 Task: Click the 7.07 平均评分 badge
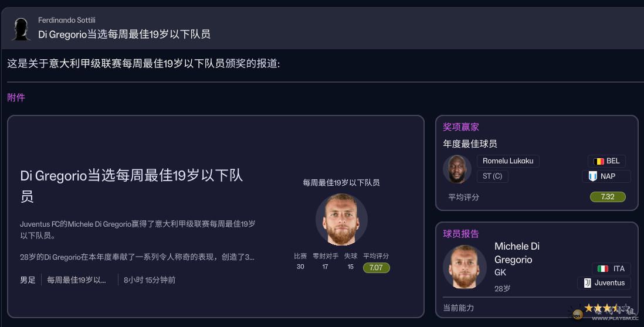(x=377, y=268)
